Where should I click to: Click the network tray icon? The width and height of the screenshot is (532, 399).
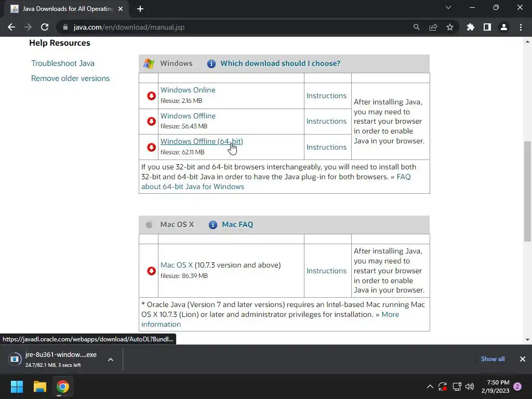(x=457, y=387)
